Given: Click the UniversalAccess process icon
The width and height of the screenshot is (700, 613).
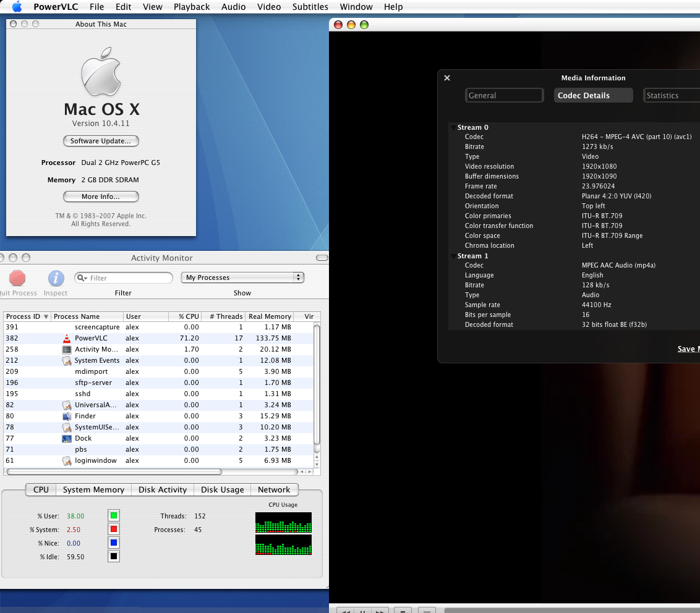Looking at the screenshot, I should coord(67,405).
